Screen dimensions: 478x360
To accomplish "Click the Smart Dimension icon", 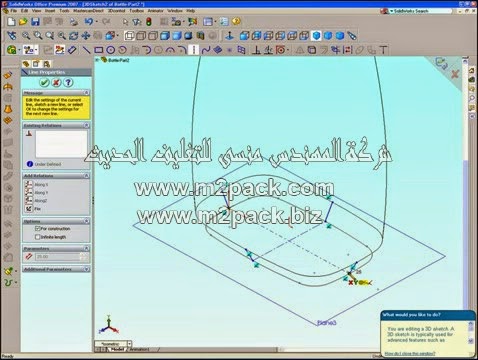I will [x=72, y=50].
